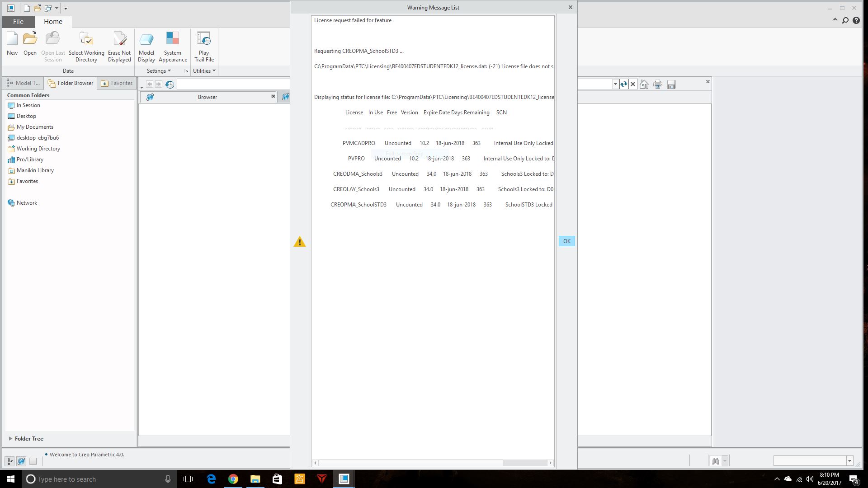Open the Utilities dropdown group

click(204, 71)
